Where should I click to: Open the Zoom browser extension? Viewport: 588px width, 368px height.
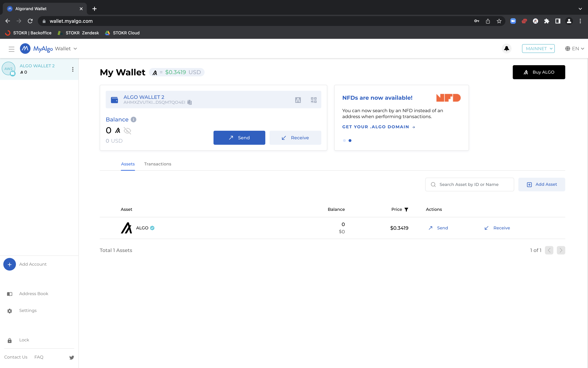tap(513, 21)
